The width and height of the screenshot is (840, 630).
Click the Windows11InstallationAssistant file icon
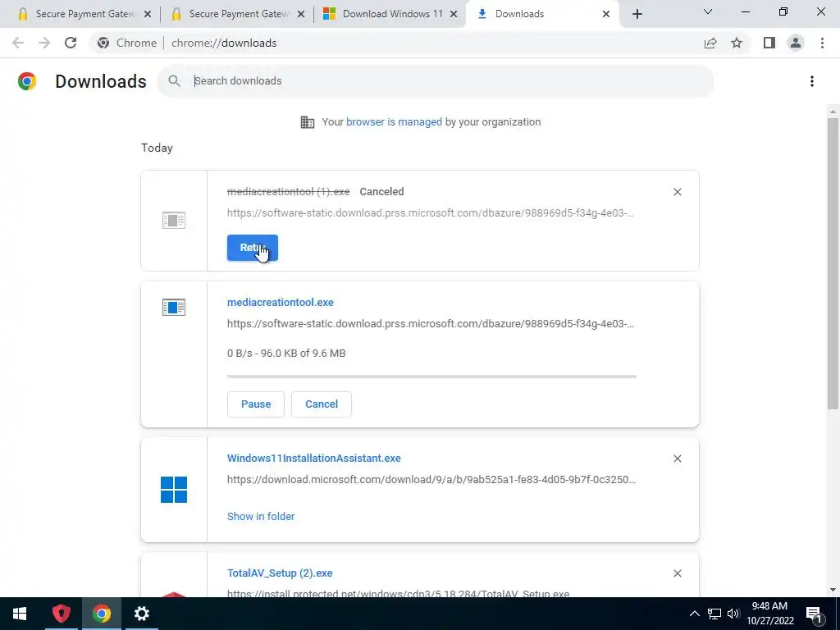pyautogui.click(x=174, y=490)
